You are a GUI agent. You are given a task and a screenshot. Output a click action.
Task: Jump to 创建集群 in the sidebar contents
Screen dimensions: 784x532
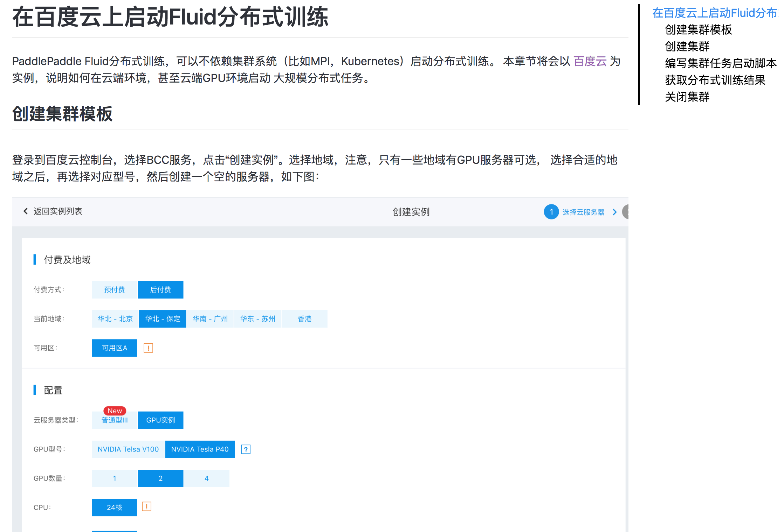pos(687,46)
